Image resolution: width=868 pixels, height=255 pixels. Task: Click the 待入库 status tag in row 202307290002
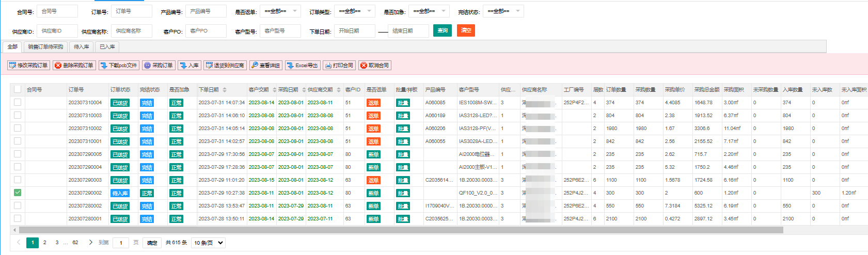click(x=120, y=193)
